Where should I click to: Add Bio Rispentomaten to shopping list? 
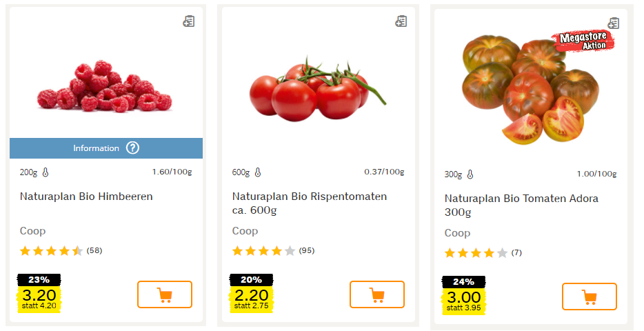tap(401, 22)
